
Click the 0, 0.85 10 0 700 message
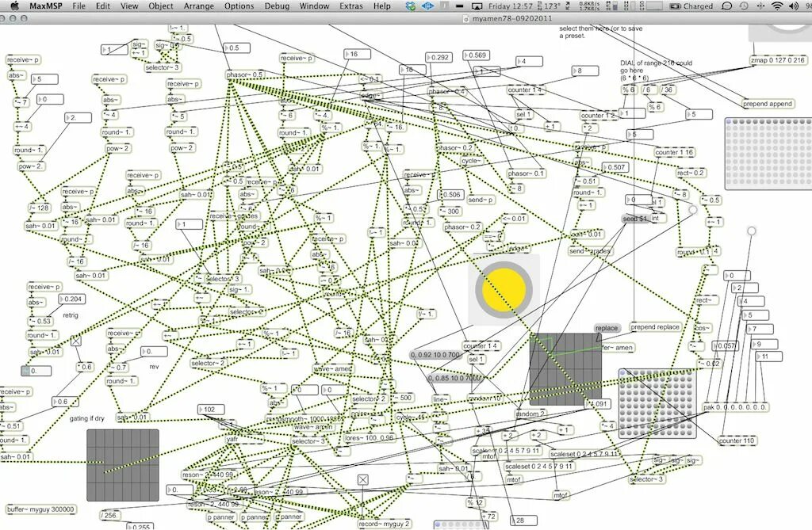454,378
